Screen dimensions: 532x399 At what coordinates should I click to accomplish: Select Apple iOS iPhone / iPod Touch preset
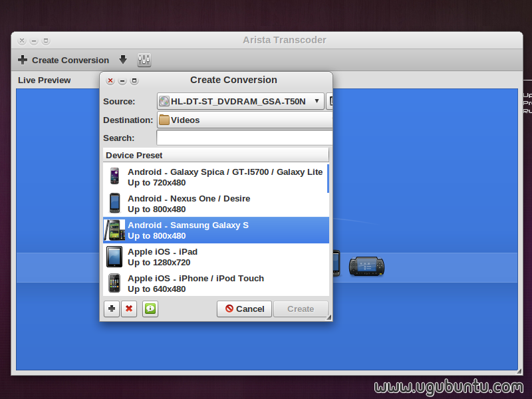[x=216, y=283]
